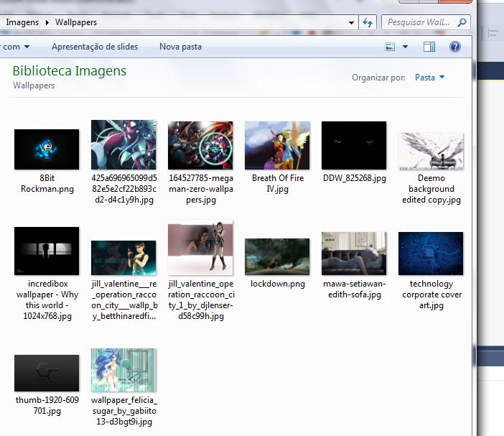Select the Breath Of Fire IV thumbnail

pyautogui.click(x=277, y=145)
